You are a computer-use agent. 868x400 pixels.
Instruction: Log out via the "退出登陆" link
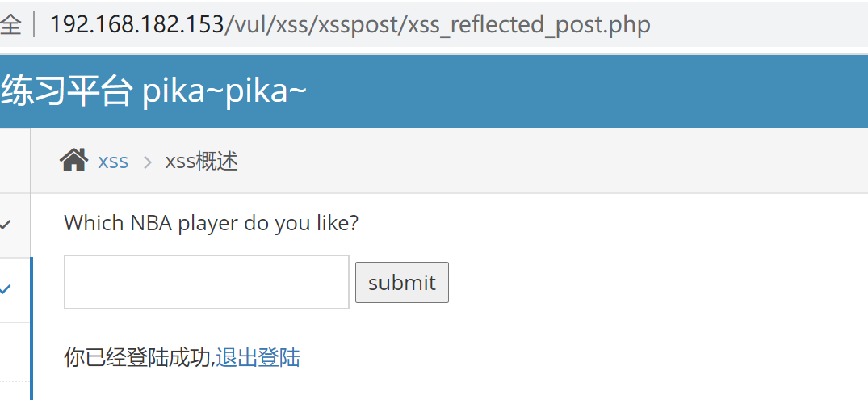tap(258, 357)
